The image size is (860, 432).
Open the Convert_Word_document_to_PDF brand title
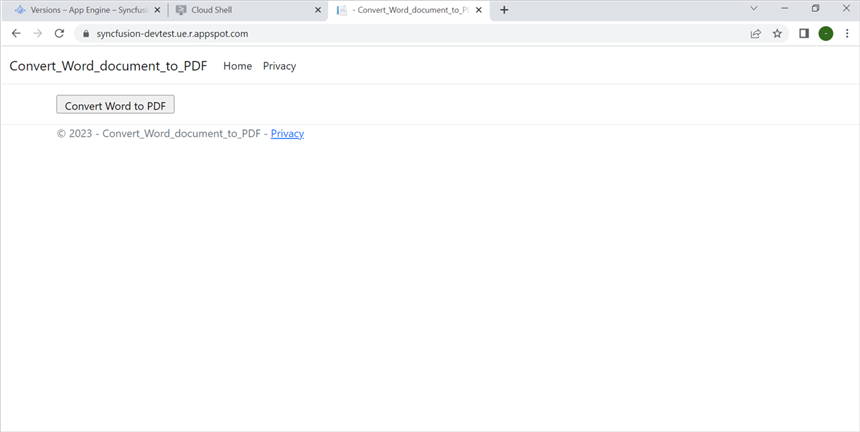[x=108, y=66]
